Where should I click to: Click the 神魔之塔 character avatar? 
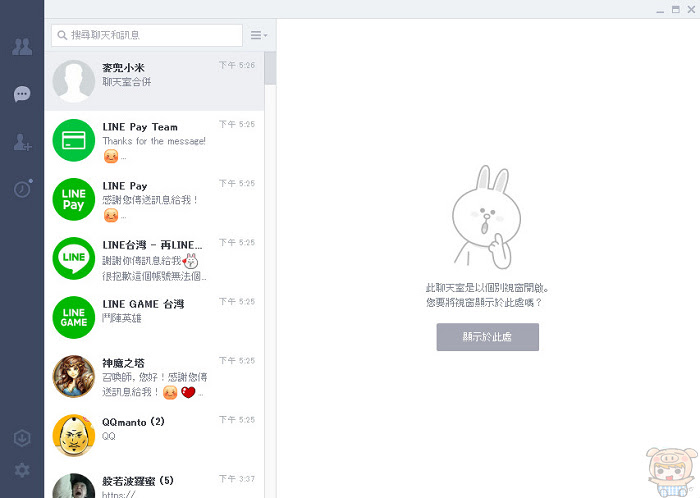click(x=74, y=376)
